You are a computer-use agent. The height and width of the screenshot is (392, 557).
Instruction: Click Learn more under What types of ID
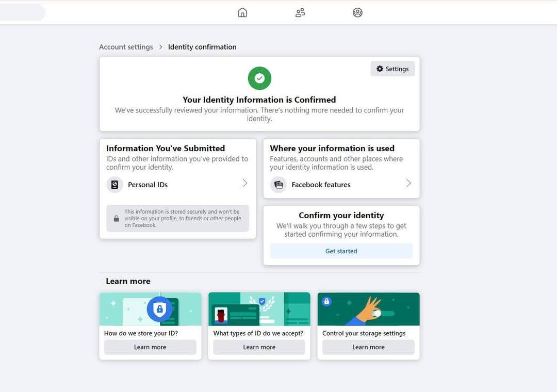259,347
